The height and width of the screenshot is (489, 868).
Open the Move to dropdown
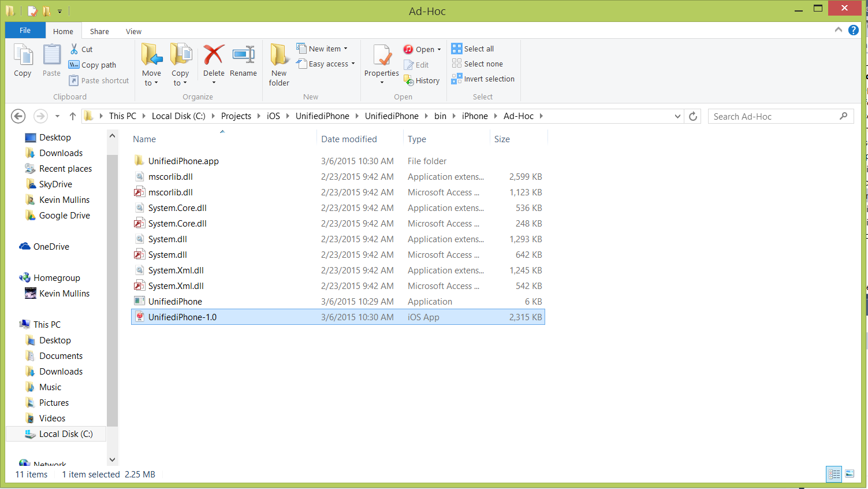[x=151, y=64]
